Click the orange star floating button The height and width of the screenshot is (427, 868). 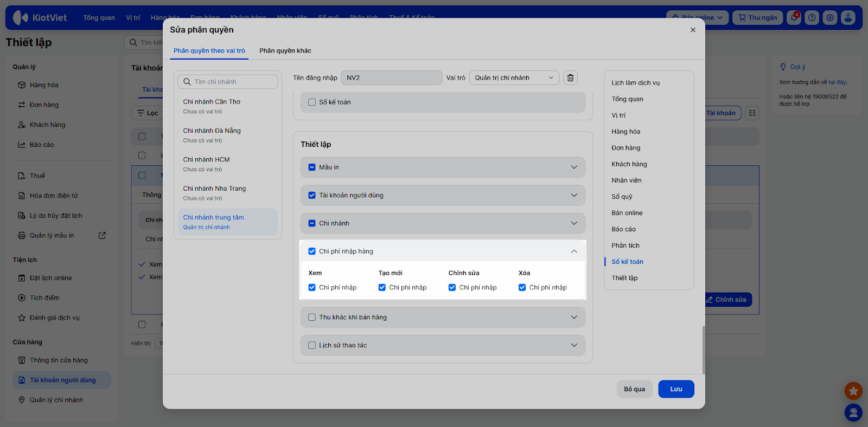(853, 390)
